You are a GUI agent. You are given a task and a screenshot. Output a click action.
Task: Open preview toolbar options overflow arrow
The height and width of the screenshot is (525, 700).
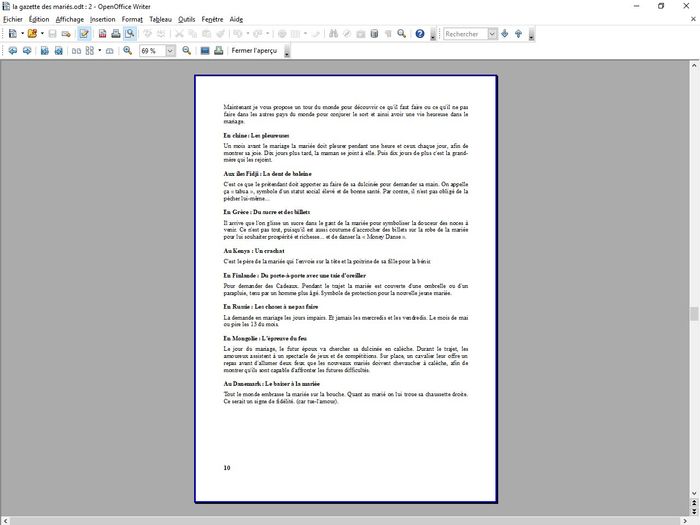(x=287, y=51)
